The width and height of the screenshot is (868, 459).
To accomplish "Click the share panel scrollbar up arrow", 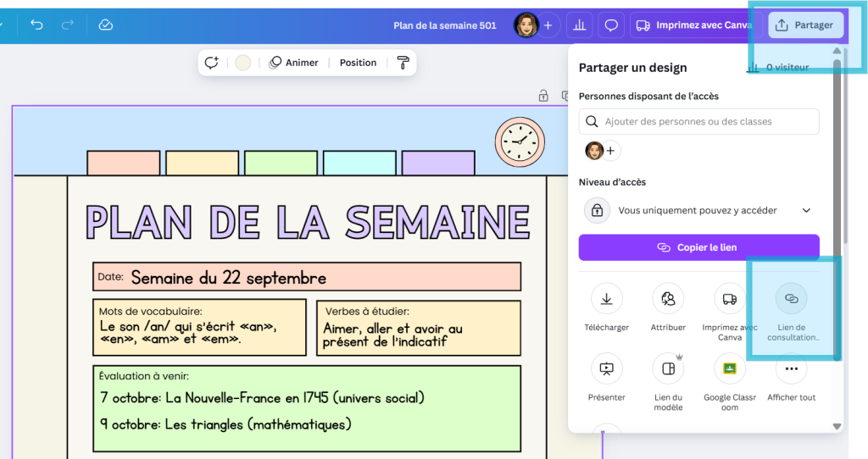I will click(x=837, y=51).
